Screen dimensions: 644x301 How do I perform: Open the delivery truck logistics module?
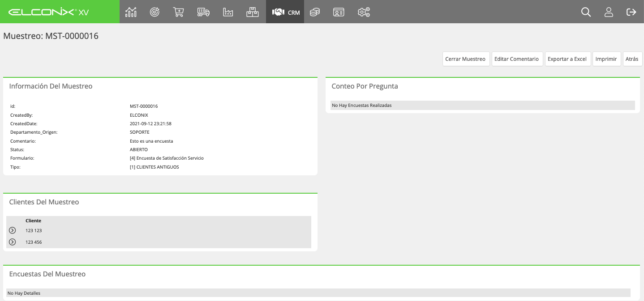(203, 12)
